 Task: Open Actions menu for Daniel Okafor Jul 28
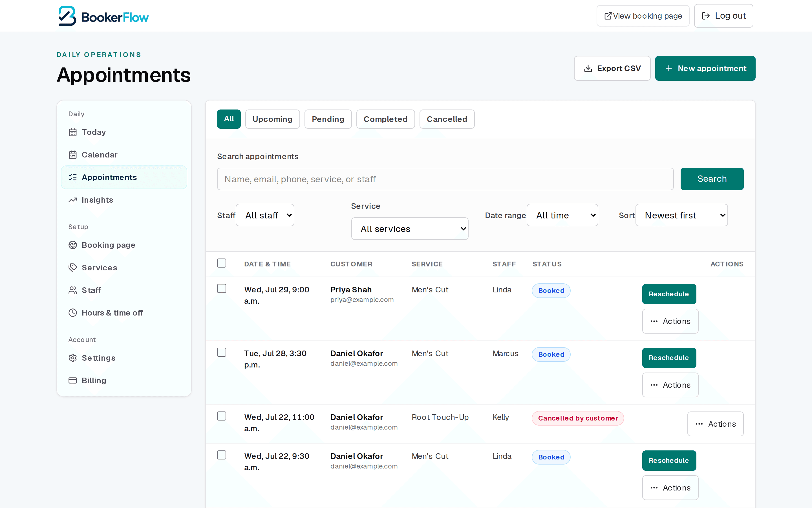(670, 385)
